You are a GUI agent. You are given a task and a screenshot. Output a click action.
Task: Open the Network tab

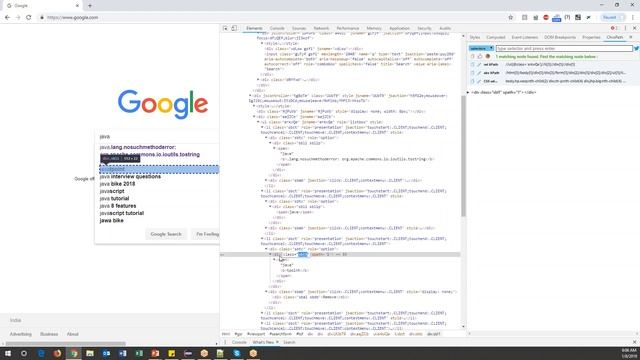(321, 28)
